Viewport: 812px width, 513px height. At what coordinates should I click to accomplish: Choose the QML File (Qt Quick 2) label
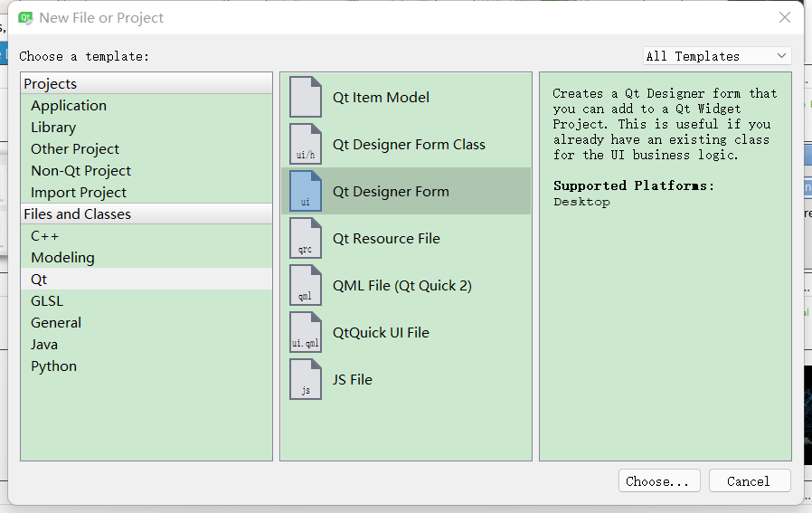coord(401,286)
